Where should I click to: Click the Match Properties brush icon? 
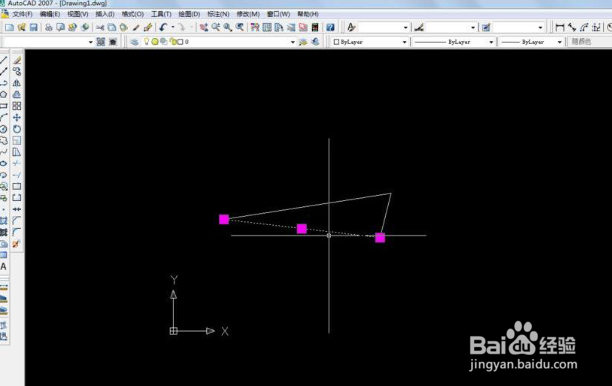[x=136, y=27]
